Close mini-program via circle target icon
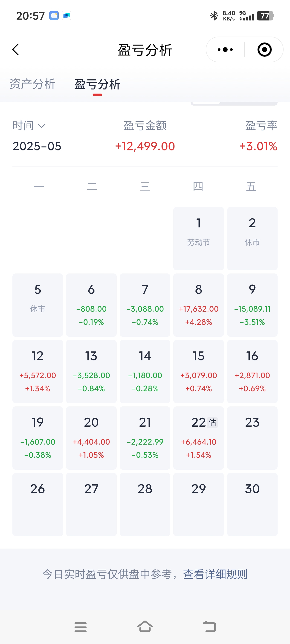Image resolution: width=290 pixels, height=644 pixels. (264, 49)
